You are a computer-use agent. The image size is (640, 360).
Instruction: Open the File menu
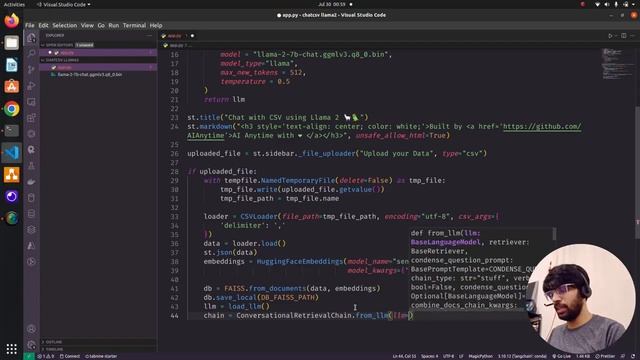[x=30, y=25]
